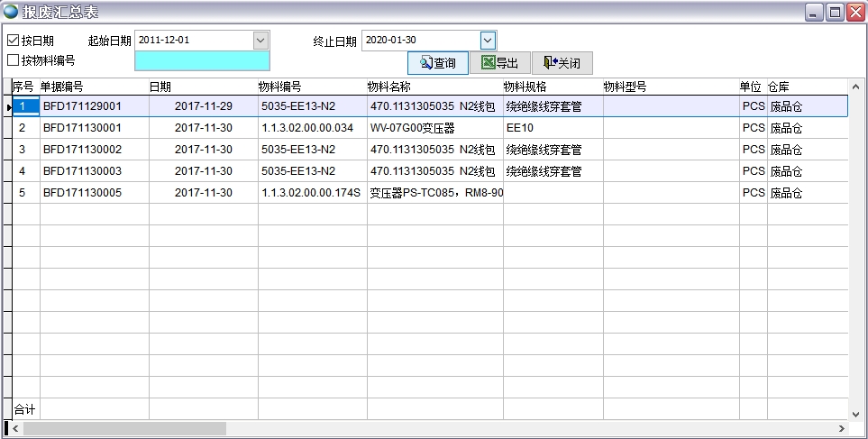Screen dimensions: 868x439
Task: Minimize the 报废汇总表 window
Action: coord(814,12)
